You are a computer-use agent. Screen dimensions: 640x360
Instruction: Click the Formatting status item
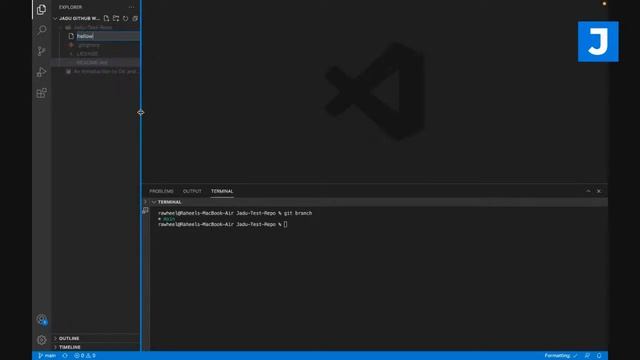(x=561, y=356)
